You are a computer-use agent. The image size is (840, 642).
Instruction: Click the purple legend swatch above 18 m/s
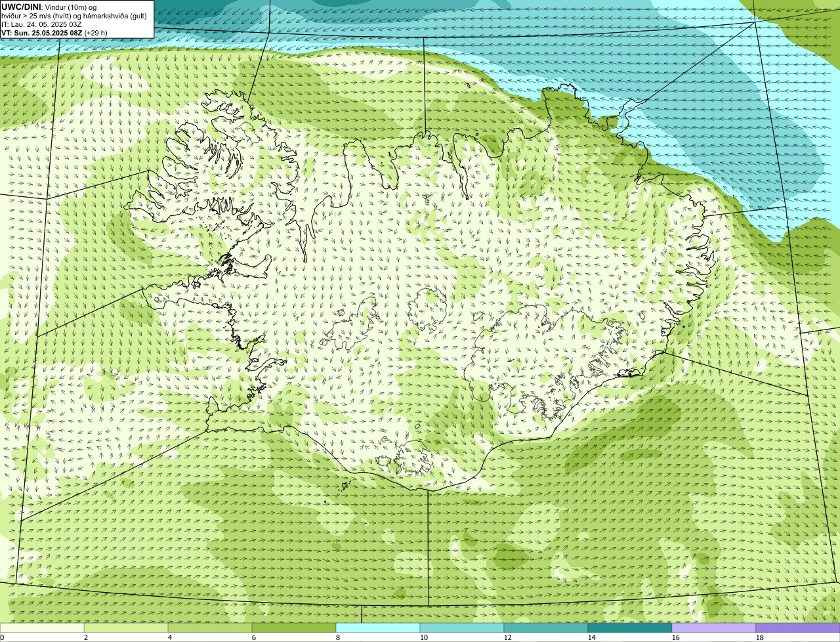coord(798,628)
